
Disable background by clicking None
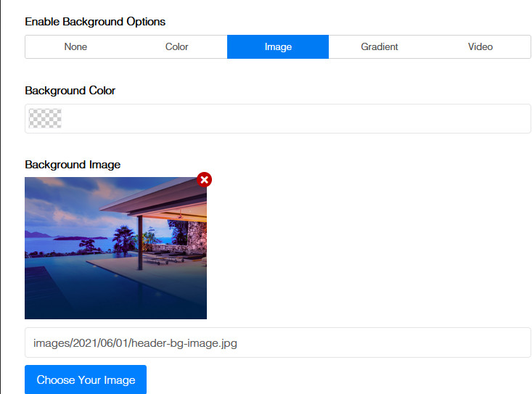point(75,46)
